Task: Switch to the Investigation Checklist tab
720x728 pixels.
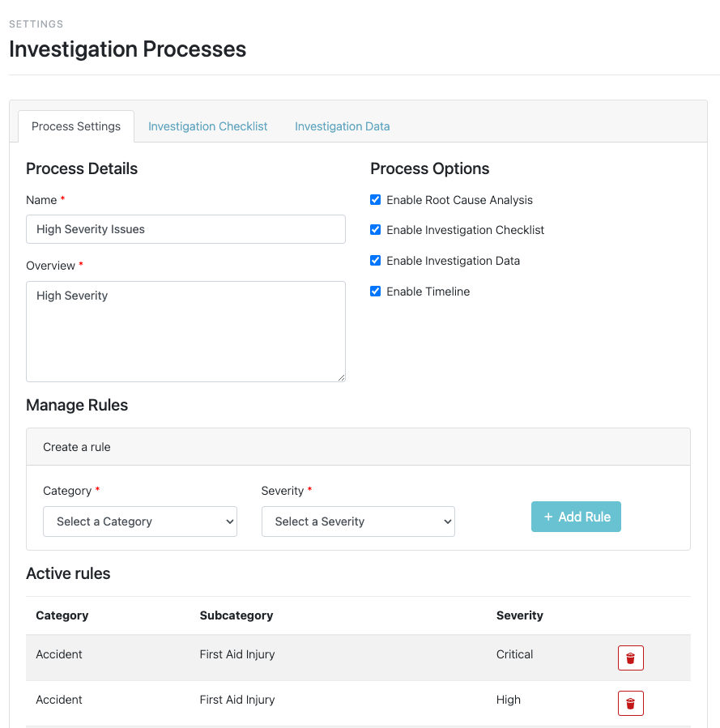Action: [x=207, y=126]
